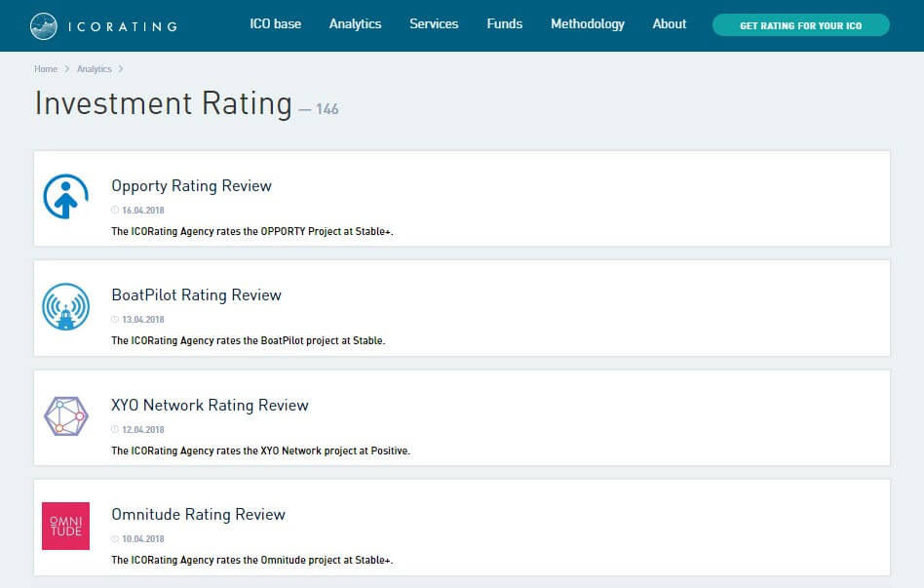
Task: Click the 146 count beside the heading
Action: point(327,109)
